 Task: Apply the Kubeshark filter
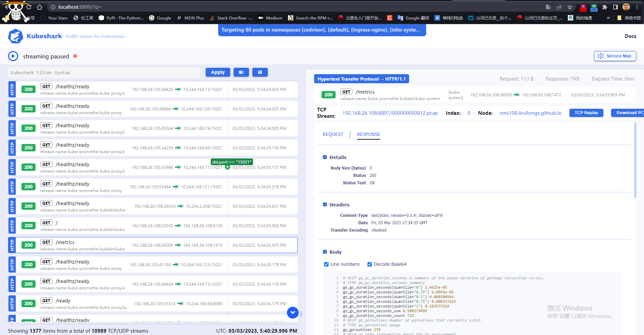coord(218,72)
